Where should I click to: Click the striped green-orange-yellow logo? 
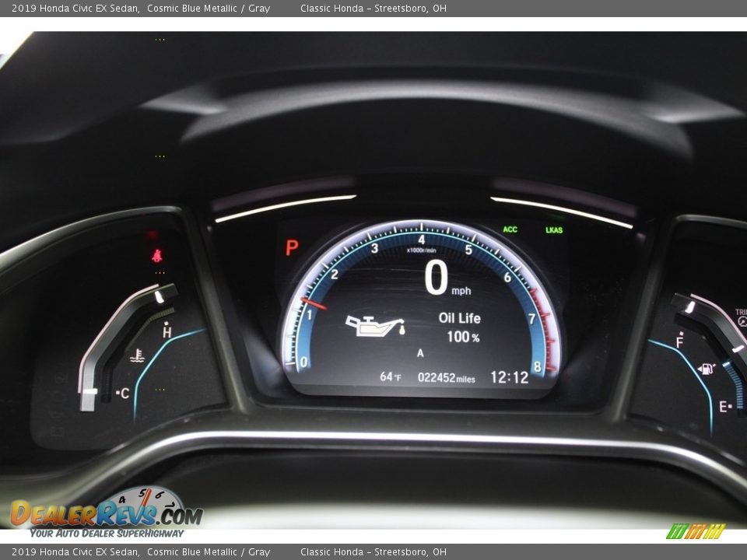(x=696, y=531)
